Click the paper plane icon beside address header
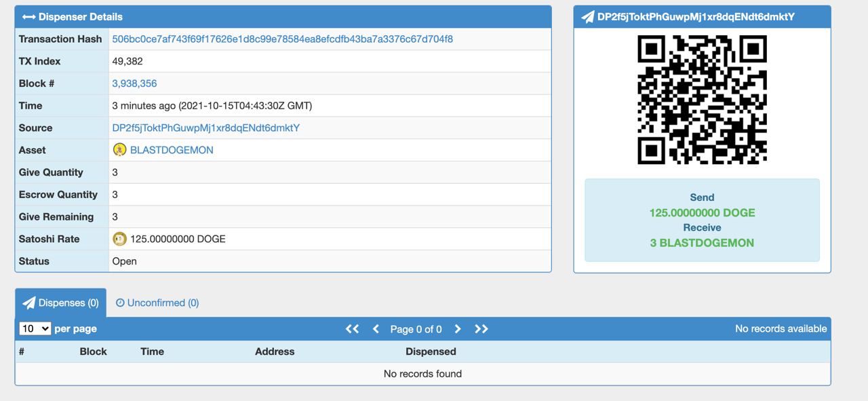Screen dimensions: 868x401 (588, 17)
